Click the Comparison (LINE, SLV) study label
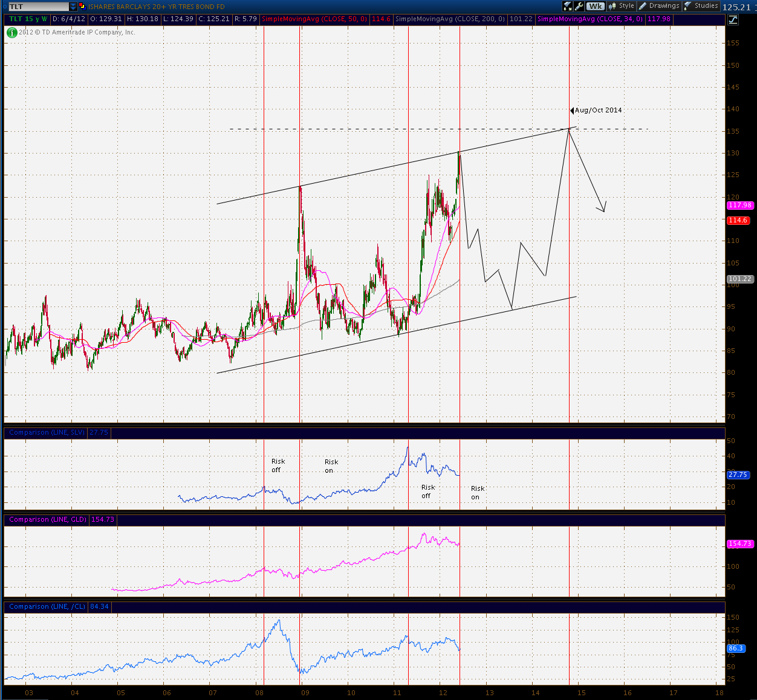The height and width of the screenshot is (700, 757). pyautogui.click(x=47, y=433)
